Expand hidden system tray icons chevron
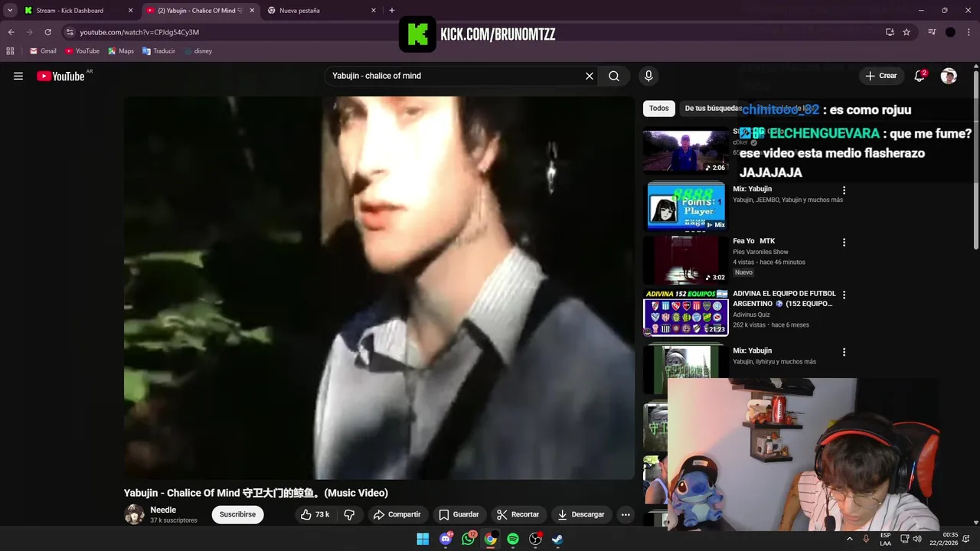Image resolution: width=980 pixels, height=551 pixels. tap(849, 539)
